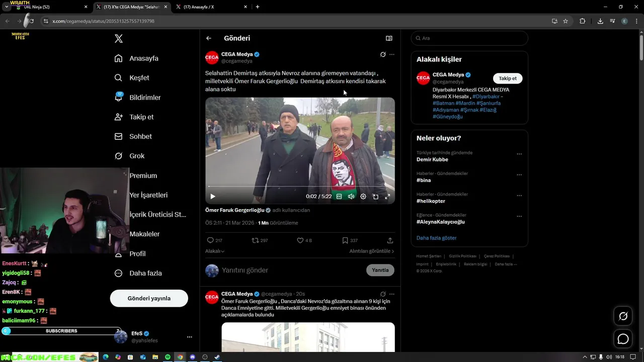Go back using the Gönderi back arrow
Image resolution: width=644 pixels, height=362 pixels.
click(x=209, y=38)
